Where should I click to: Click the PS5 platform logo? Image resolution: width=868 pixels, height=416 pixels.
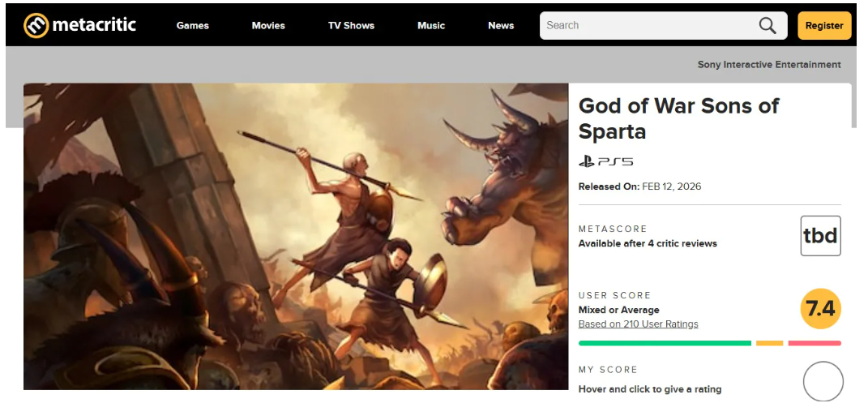pos(605,162)
